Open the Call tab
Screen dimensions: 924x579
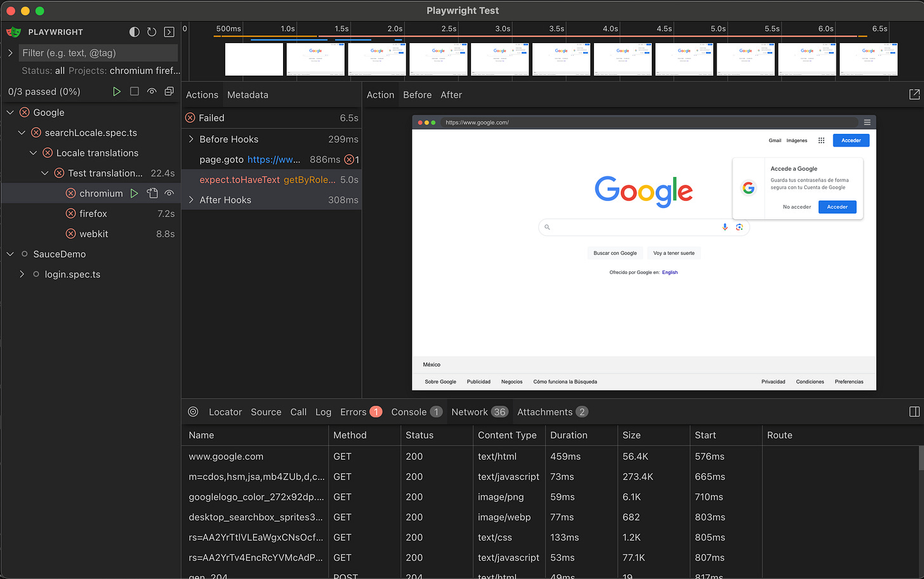pos(298,412)
